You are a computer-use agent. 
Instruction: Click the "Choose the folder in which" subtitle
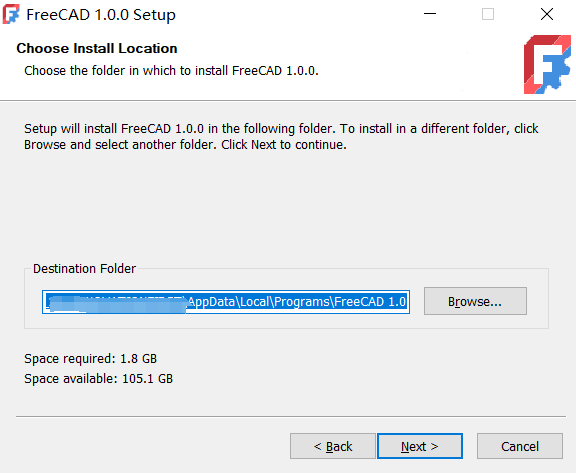171,71
